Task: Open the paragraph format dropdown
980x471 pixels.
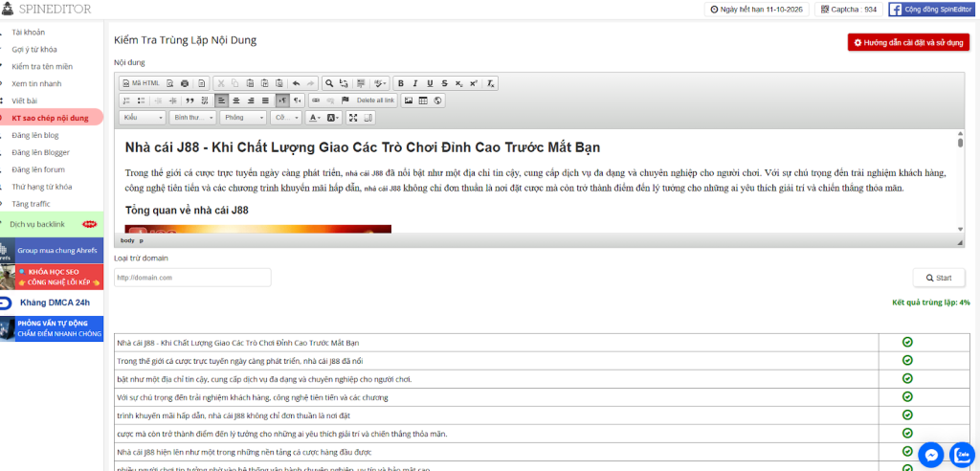Action: (192, 118)
